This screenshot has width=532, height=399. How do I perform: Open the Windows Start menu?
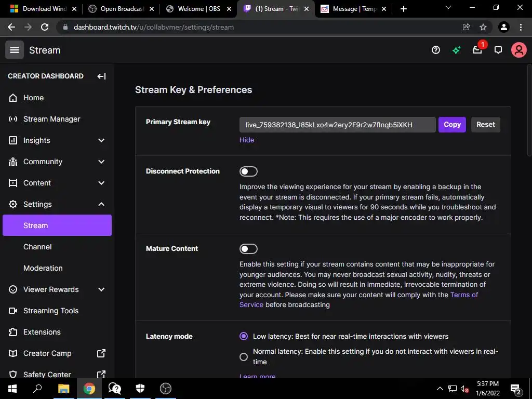pos(12,389)
